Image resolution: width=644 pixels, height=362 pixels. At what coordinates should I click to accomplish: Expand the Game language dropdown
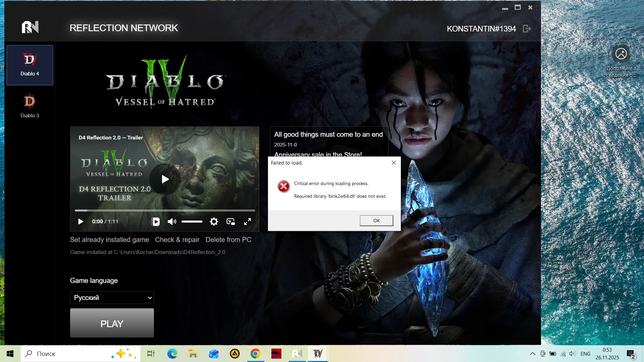(112, 298)
